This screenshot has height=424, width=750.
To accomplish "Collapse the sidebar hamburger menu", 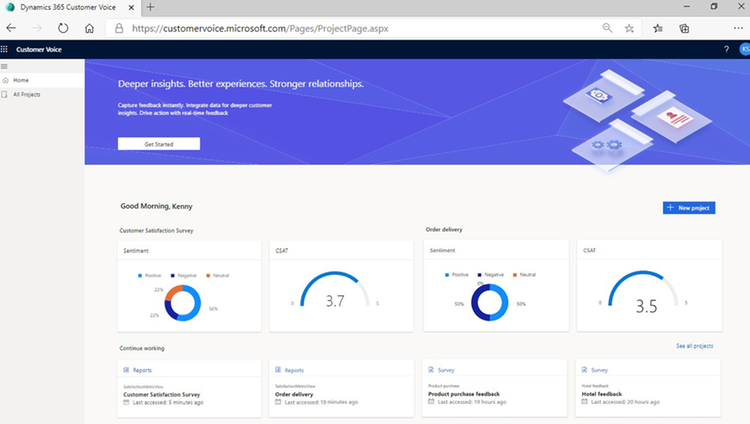I will point(4,67).
